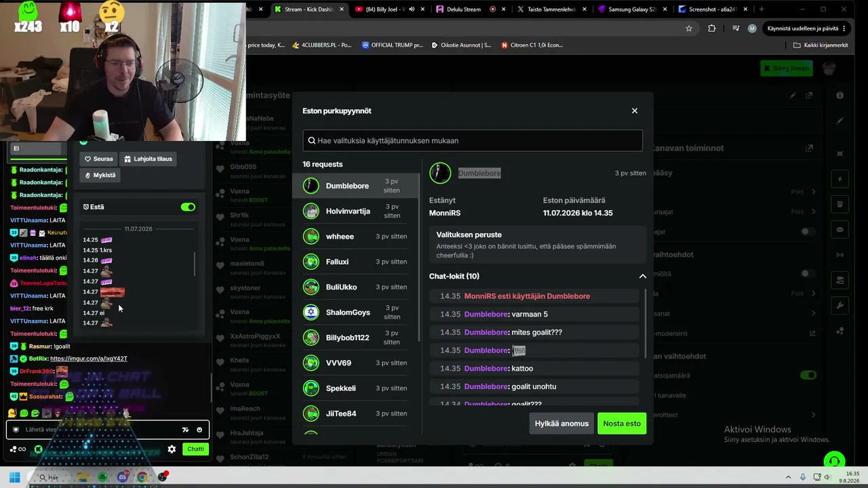Click the Nosta esto button

coord(622,424)
